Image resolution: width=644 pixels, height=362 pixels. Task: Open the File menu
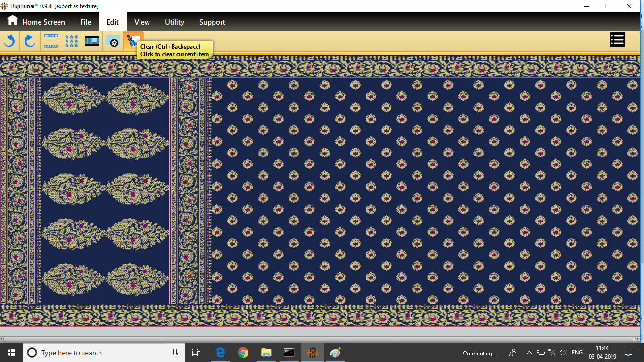click(x=85, y=22)
